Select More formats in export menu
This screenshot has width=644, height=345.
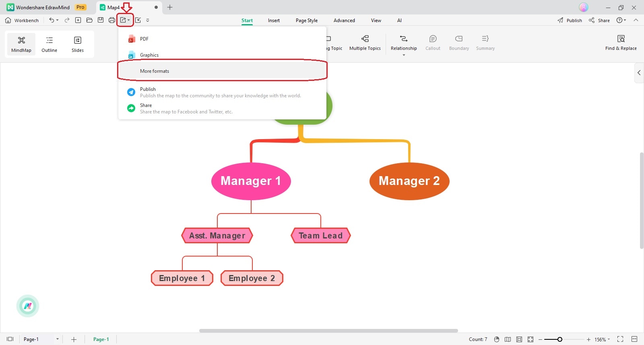(x=222, y=71)
